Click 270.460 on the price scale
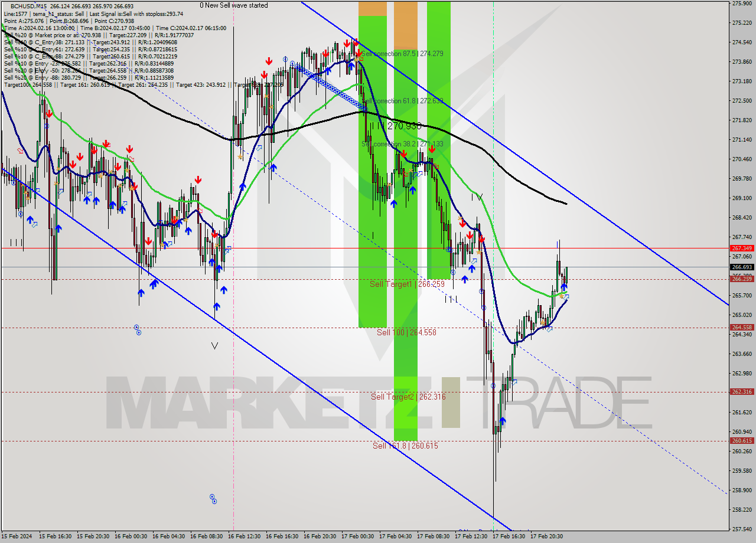Screen dimensions: 756x543 click(x=742, y=159)
